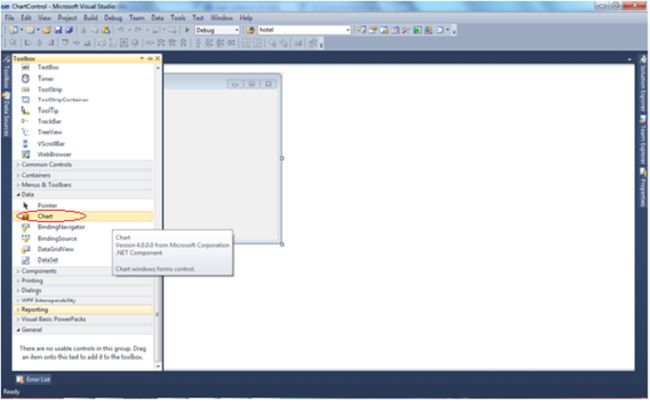Select the WebBrowser control in the Toolbox

(x=83, y=154)
